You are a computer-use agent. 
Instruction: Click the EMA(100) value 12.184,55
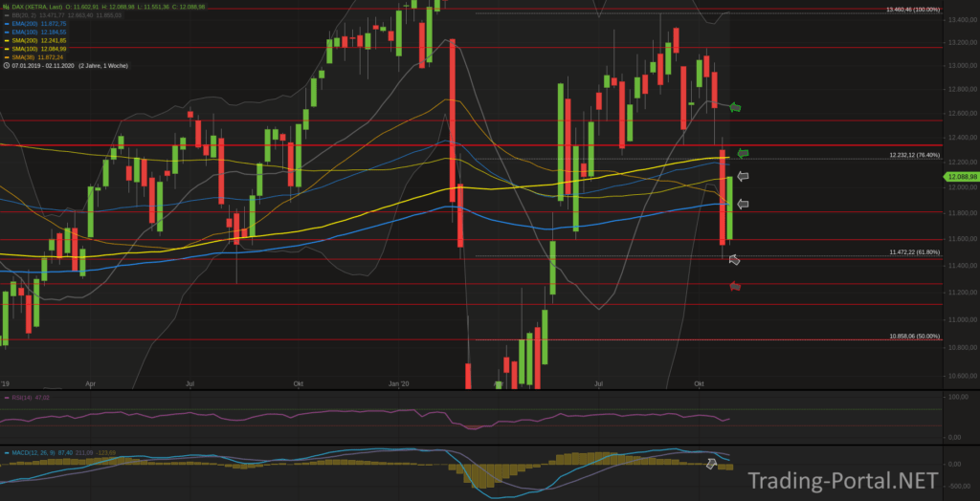[x=54, y=32]
